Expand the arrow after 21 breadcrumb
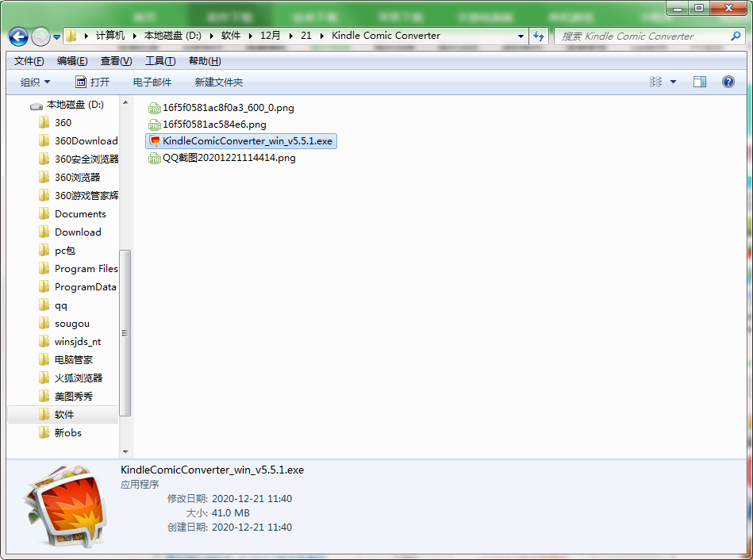The width and height of the screenshot is (753, 560). [x=321, y=36]
